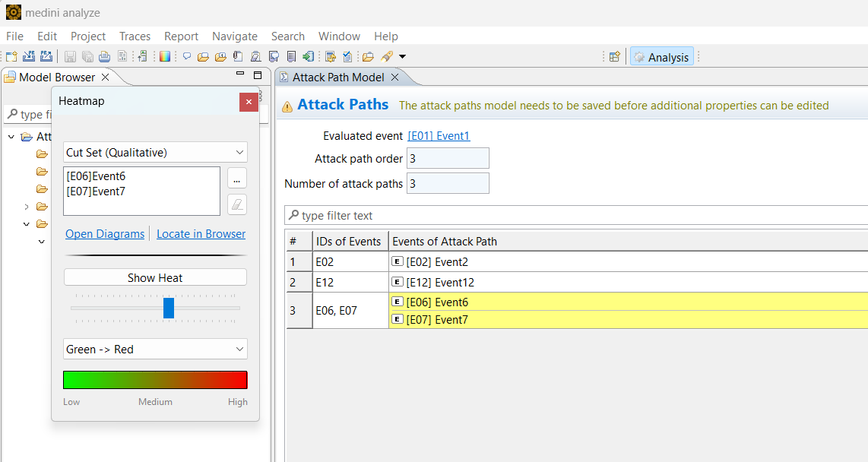The width and height of the screenshot is (868, 462).
Task: Collapse the top Model Browser tree node
Action: coord(11,137)
